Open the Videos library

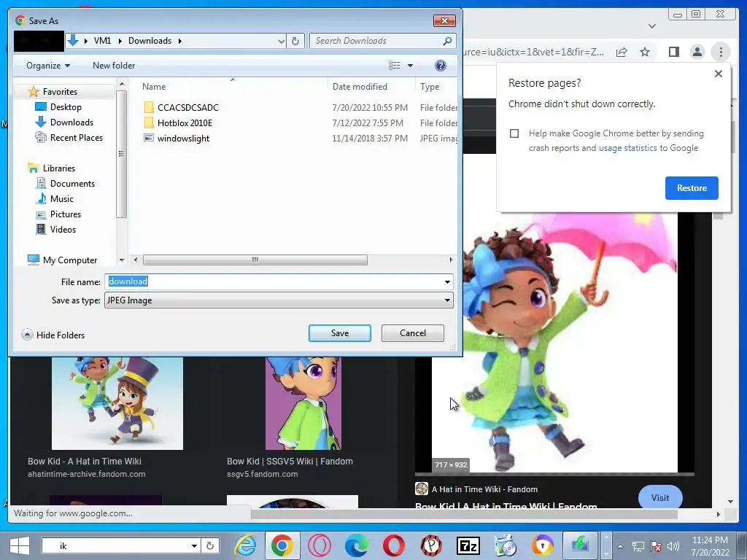pyautogui.click(x=55, y=229)
